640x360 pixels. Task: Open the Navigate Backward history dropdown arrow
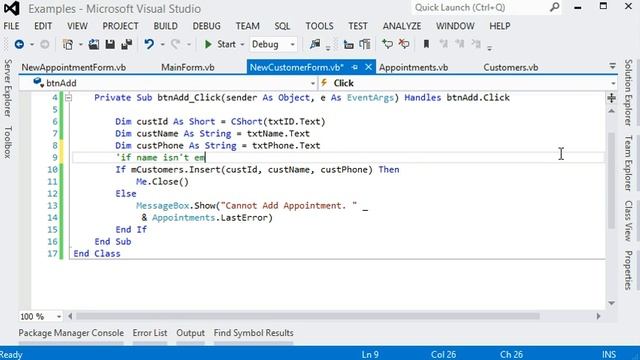tap(31, 44)
